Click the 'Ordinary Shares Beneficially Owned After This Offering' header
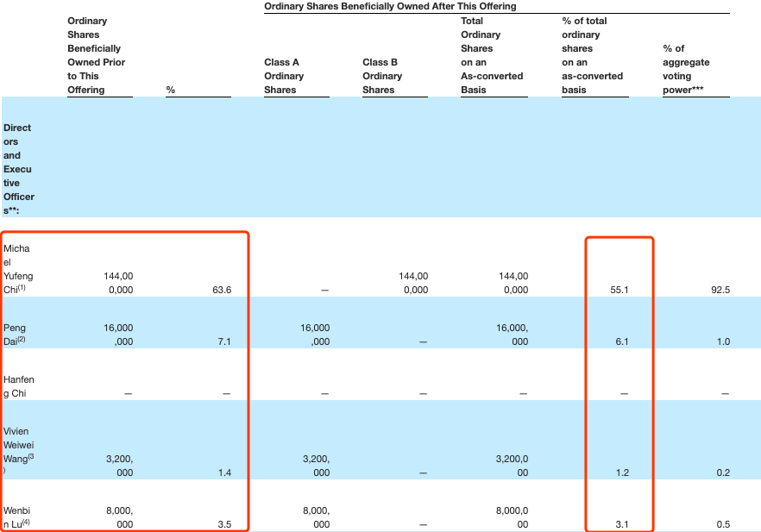This screenshot has height=532, width=761. 390,6
